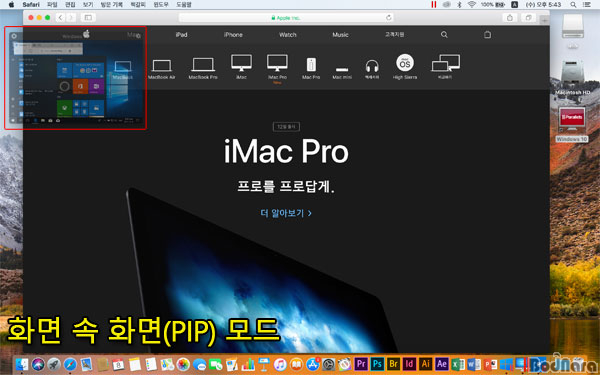The width and height of the screenshot is (600, 375).
Task: Choose the Mac mini product icon
Action: [x=342, y=72]
